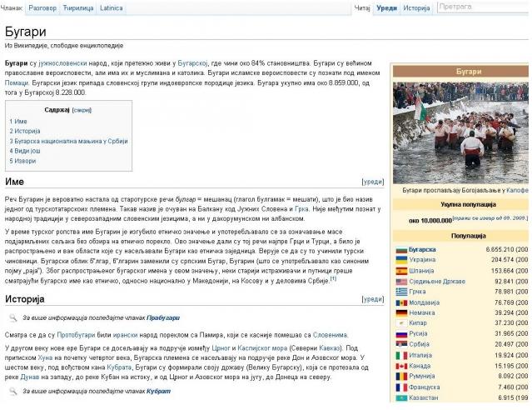Jump to contents item 2 Историја

coord(24,132)
